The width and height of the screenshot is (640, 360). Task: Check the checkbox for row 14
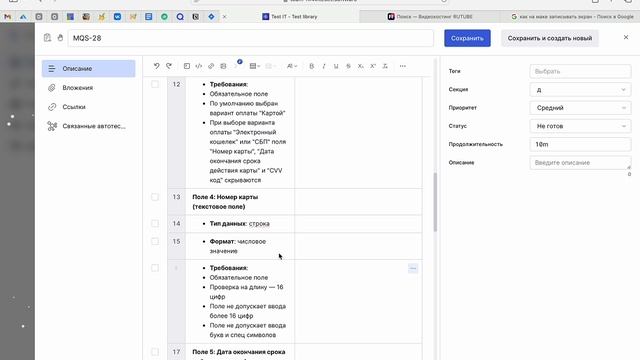(155, 223)
